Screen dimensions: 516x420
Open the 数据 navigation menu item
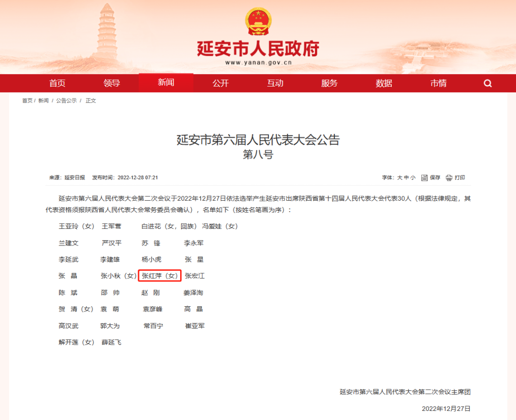pos(384,84)
